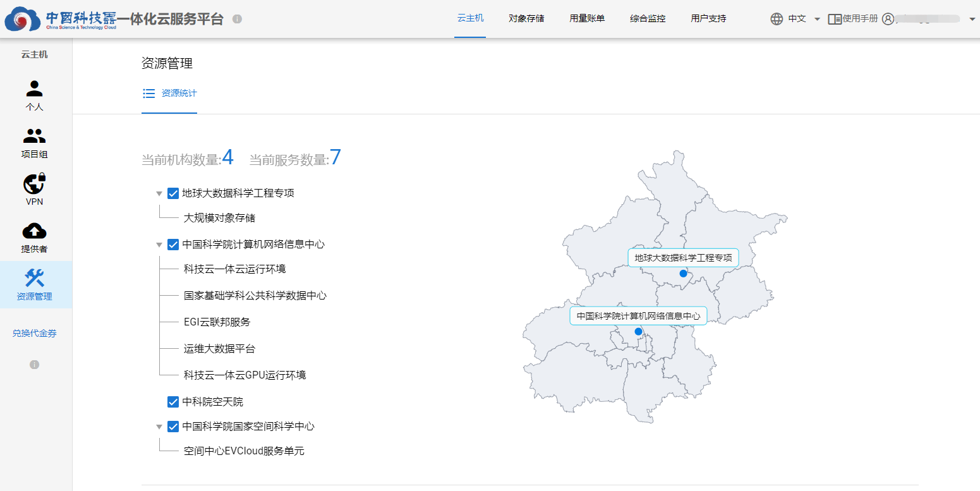Switch to the 用户支持 tab
Image resolution: width=980 pixels, height=491 pixels.
coord(708,18)
